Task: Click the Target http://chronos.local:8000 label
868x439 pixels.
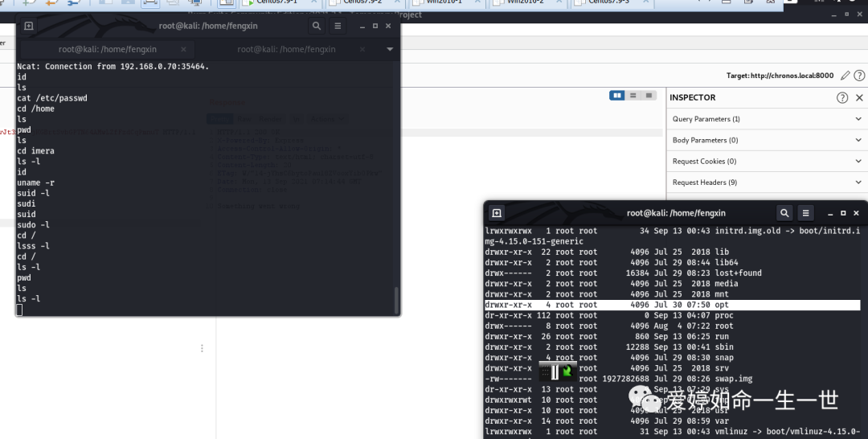Action: 780,76
